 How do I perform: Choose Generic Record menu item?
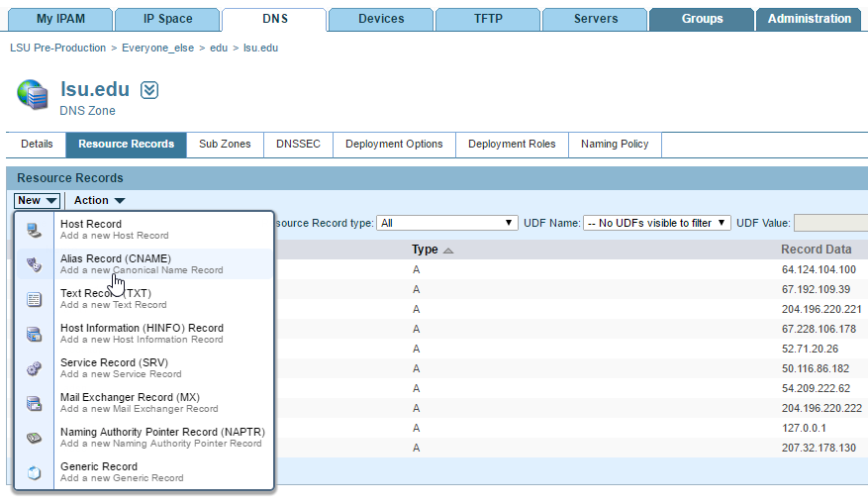pos(144,472)
